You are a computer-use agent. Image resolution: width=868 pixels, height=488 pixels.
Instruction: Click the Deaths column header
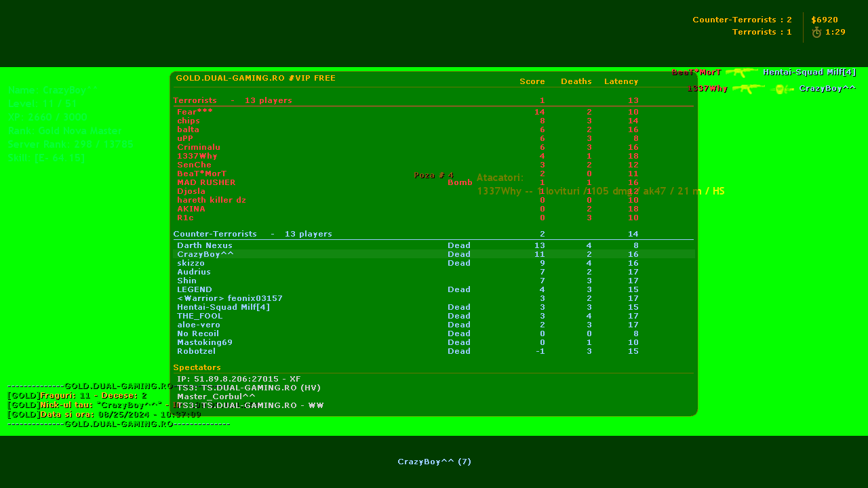pos(576,81)
